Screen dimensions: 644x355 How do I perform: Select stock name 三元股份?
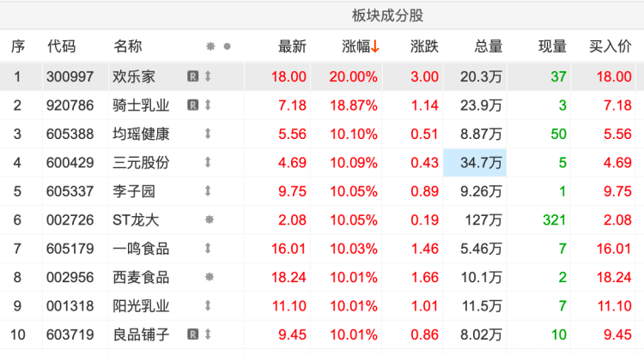141,163
